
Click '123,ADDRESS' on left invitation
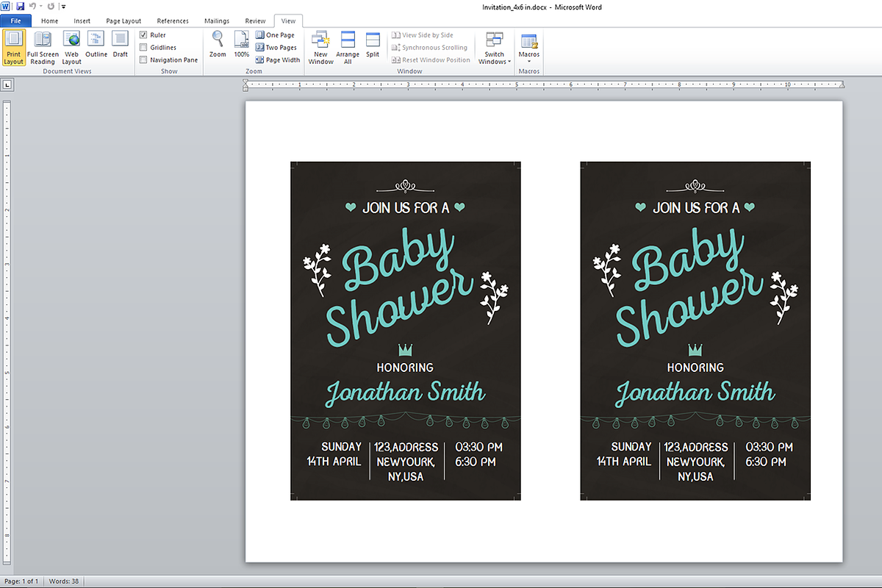coord(406,447)
